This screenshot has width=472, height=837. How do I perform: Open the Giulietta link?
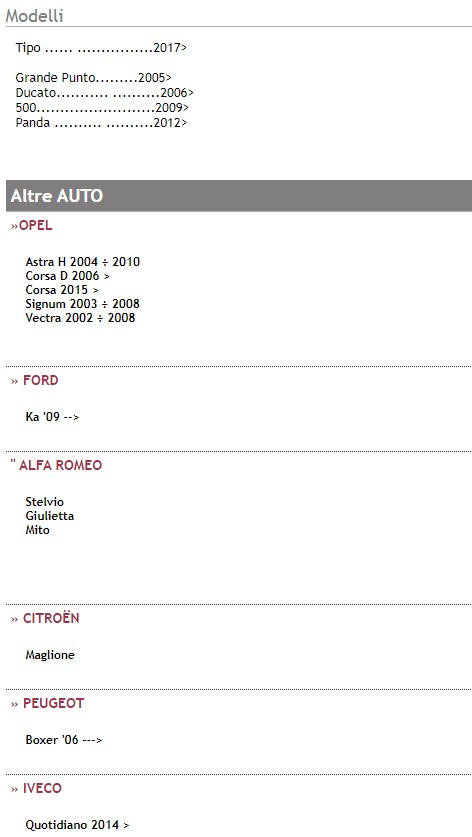pyautogui.click(x=50, y=516)
